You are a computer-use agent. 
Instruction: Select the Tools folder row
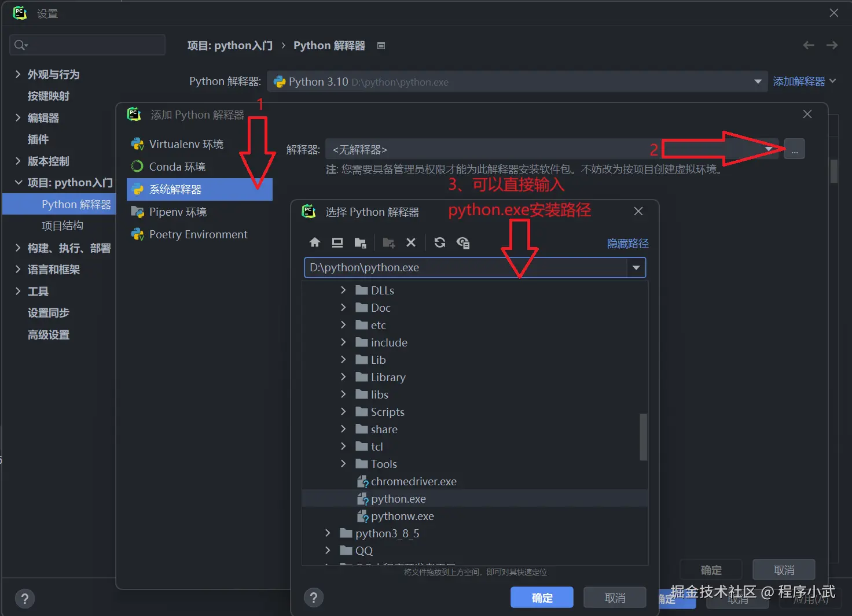tap(475, 464)
